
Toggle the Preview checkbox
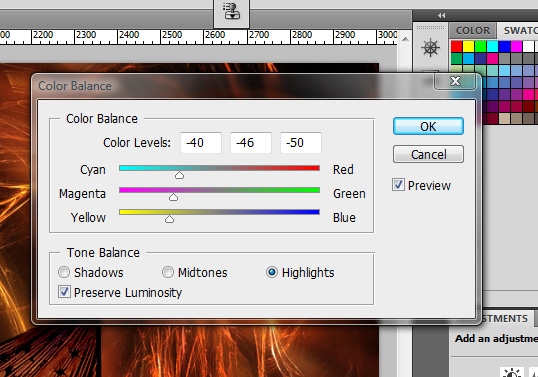pyautogui.click(x=398, y=185)
